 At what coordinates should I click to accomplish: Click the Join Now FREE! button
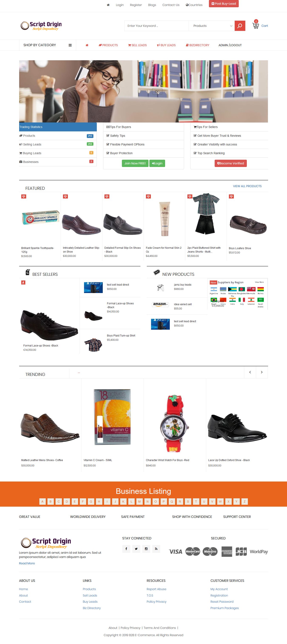(135, 163)
